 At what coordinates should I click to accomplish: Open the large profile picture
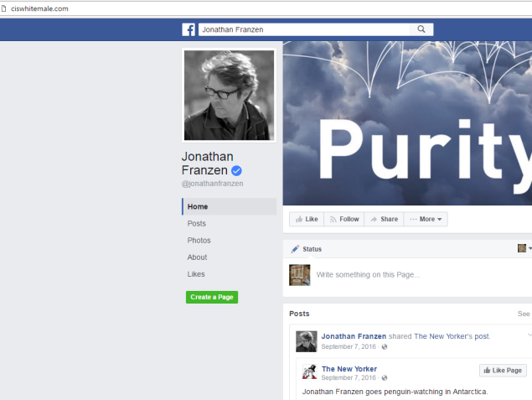pyautogui.click(x=229, y=95)
